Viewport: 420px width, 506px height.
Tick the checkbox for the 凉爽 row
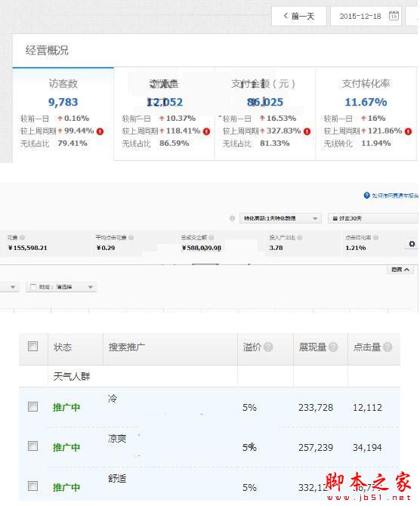32,446
